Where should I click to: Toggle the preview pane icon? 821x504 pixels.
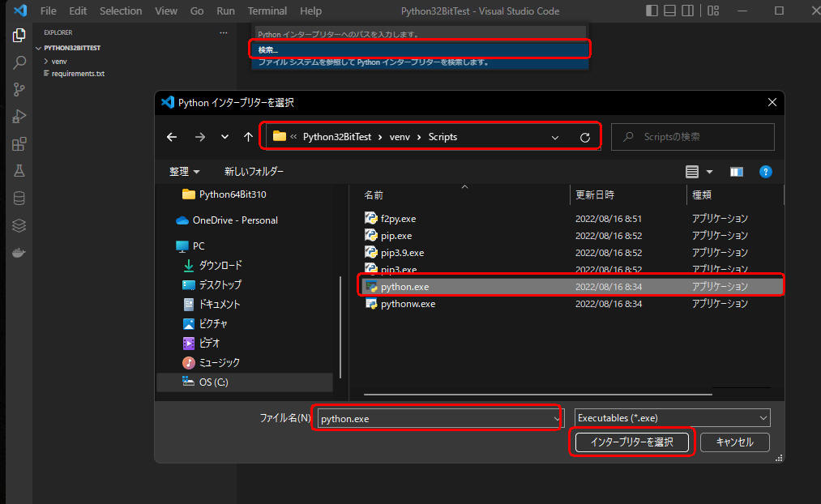coord(736,172)
